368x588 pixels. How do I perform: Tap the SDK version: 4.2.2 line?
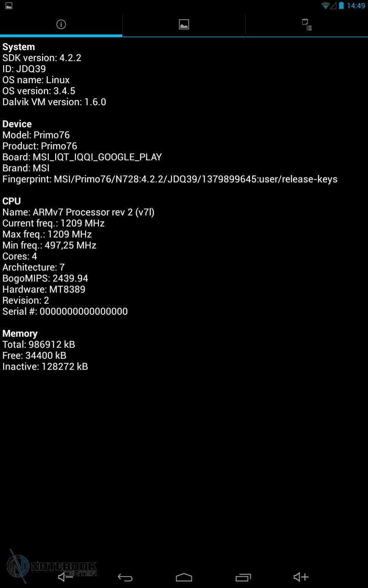coord(42,58)
